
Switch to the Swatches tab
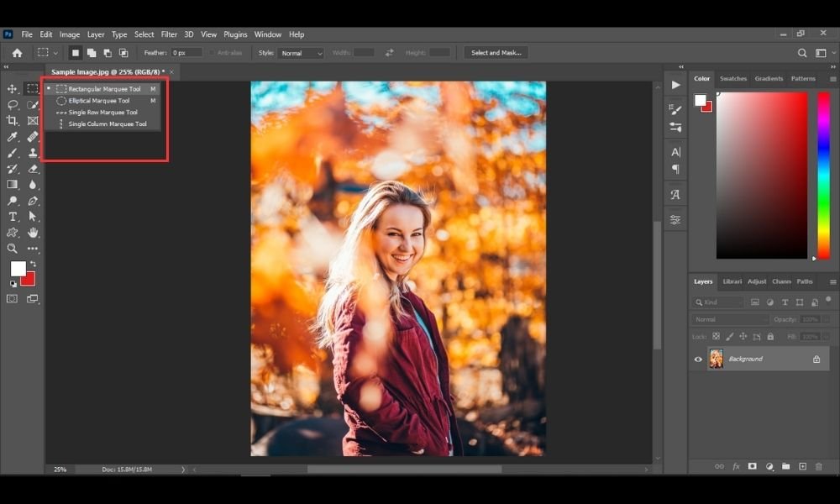[732, 79]
